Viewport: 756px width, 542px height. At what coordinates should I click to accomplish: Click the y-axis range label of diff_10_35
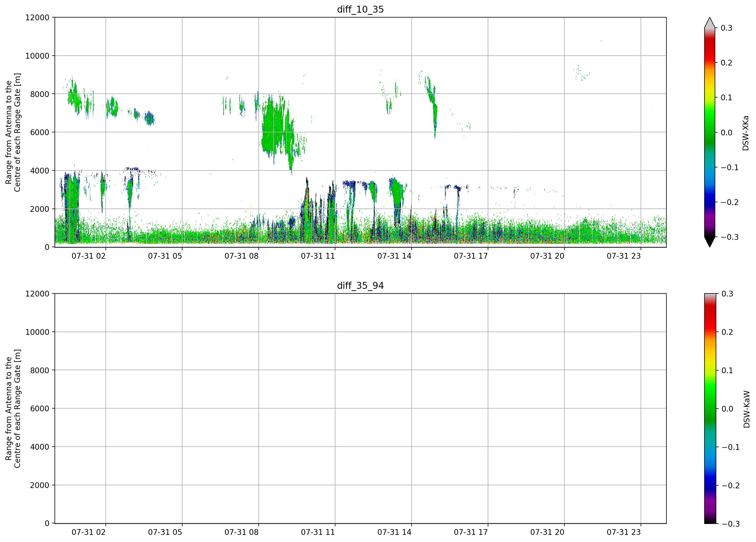13,132
